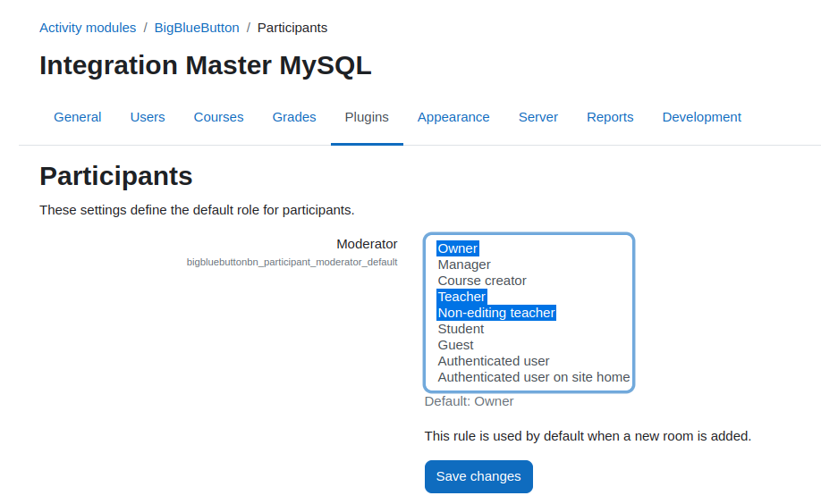Open the Activity modules breadcrumb link
821x504 pixels.
(88, 28)
